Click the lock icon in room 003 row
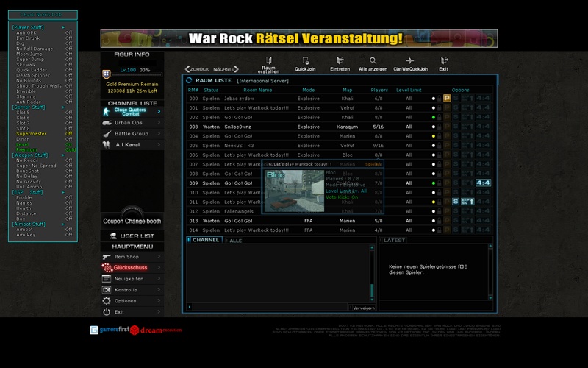The height and width of the screenshot is (368, 588). [439, 127]
